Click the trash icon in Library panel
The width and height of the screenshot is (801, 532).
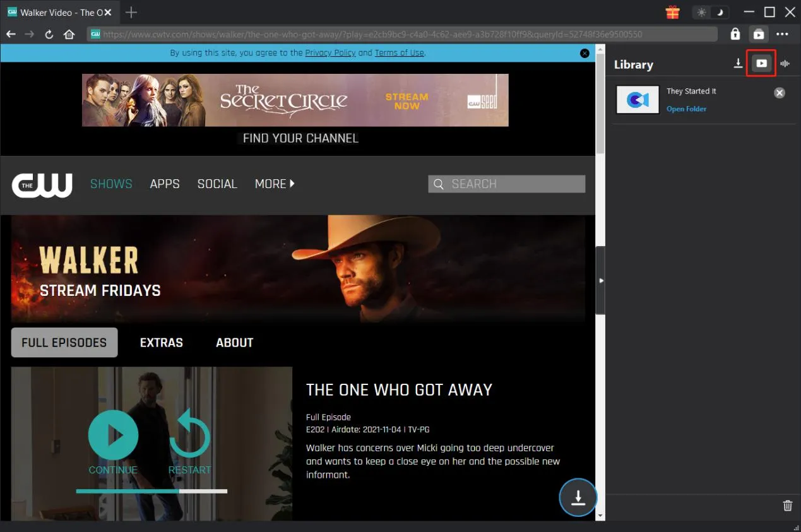[787, 505]
